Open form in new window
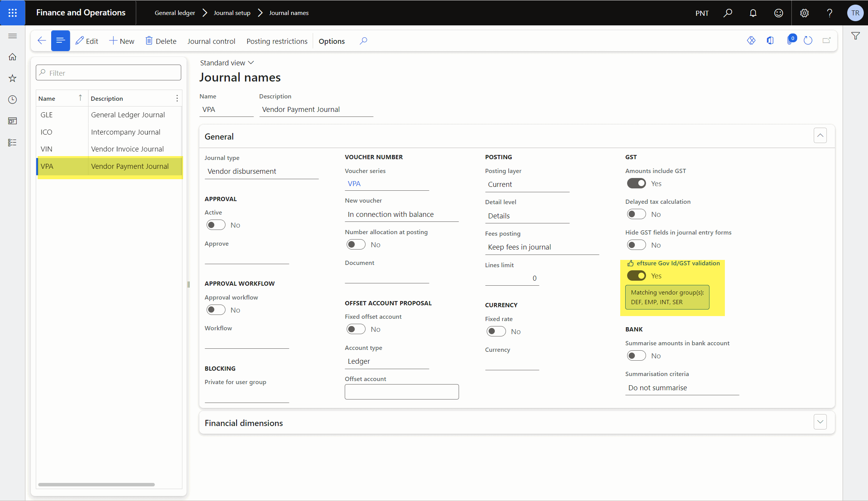The height and width of the screenshot is (501, 868). click(826, 40)
